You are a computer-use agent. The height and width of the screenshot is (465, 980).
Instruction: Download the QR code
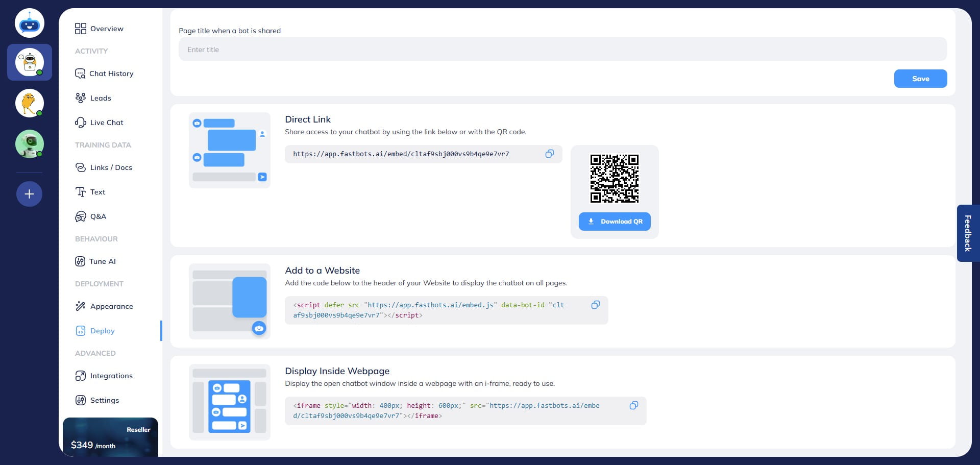615,222
